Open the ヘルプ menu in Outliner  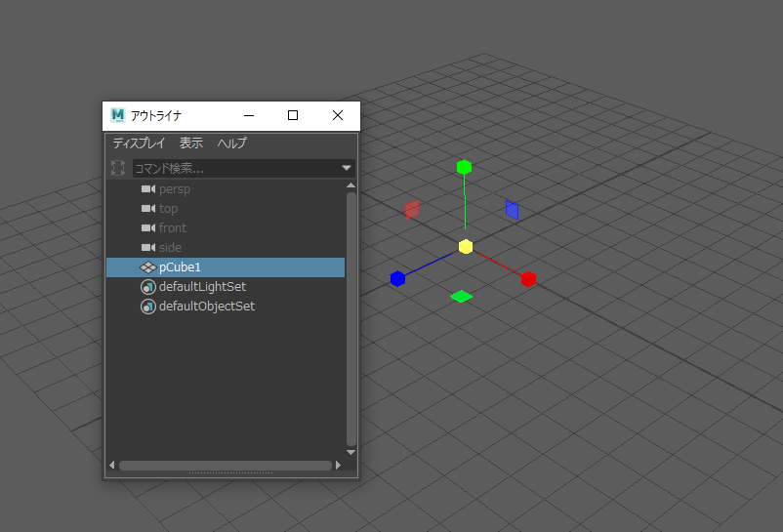click(x=232, y=143)
